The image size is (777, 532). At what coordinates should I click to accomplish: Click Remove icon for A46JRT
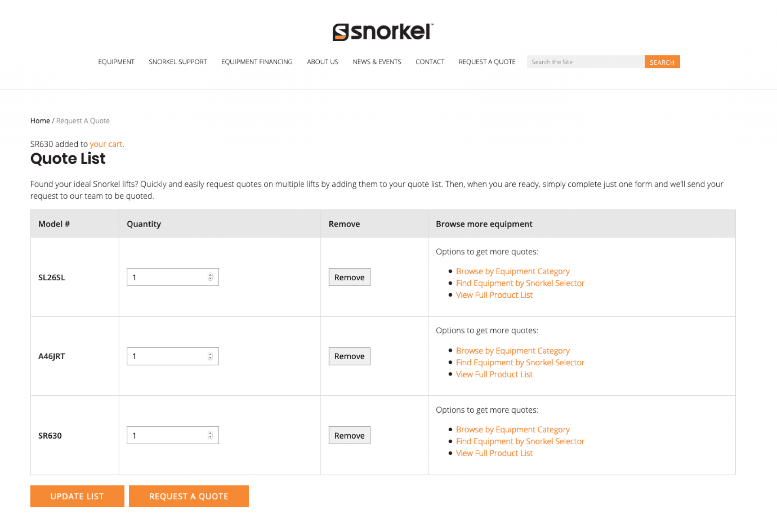350,356
